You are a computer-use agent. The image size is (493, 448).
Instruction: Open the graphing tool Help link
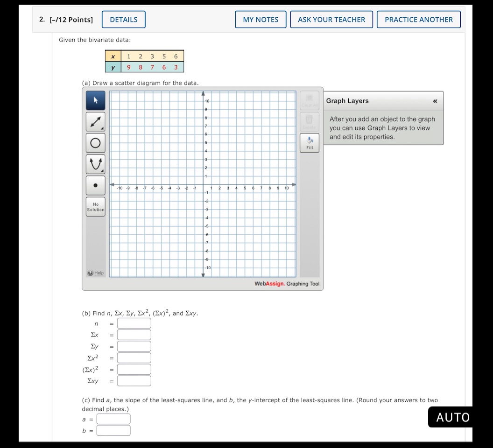coord(99,273)
